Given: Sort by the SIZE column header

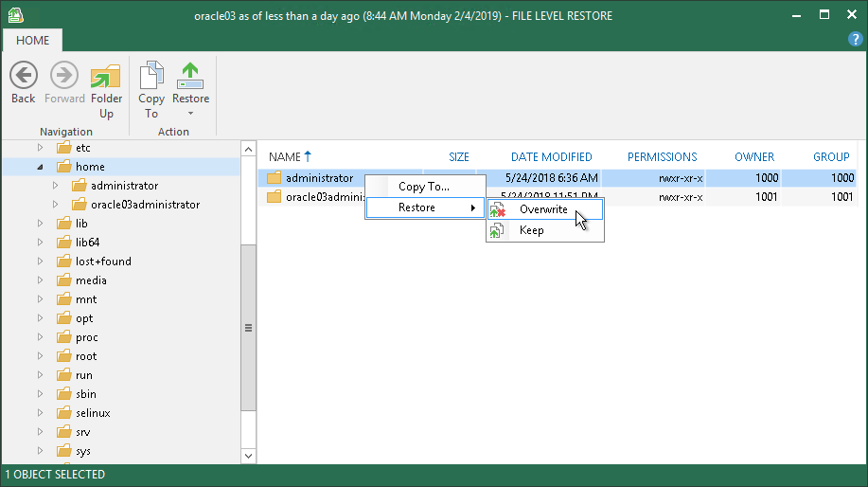Looking at the screenshot, I should (459, 156).
